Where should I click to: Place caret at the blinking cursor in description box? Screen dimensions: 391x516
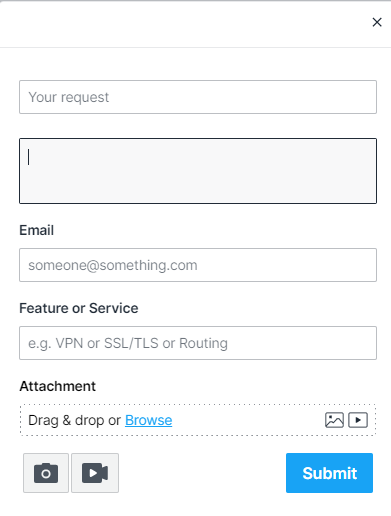(29, 157)
